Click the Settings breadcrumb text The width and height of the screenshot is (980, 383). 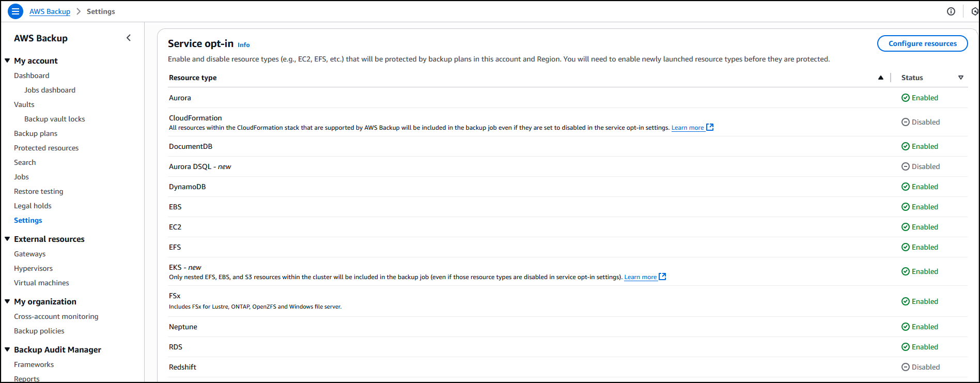101,11
